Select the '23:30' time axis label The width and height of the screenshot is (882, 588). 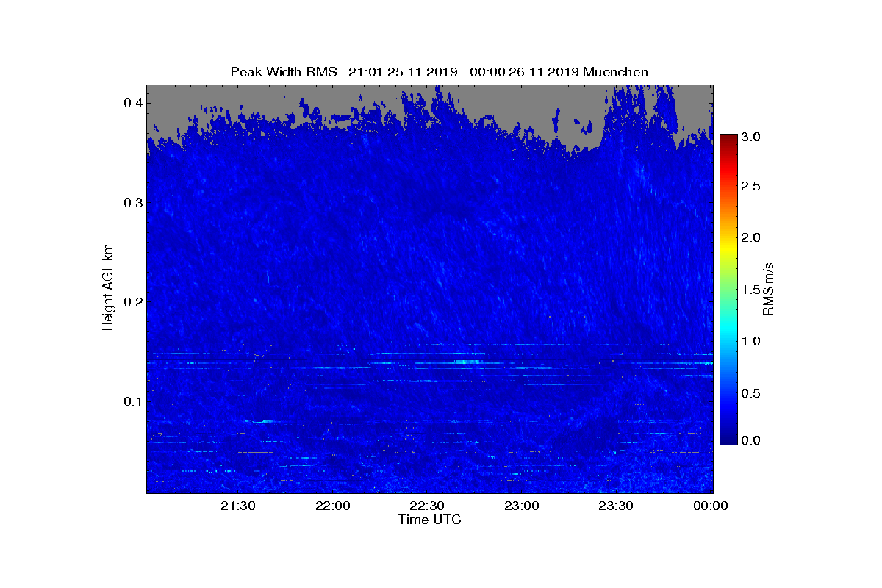pyautogui.click(x=617, y=506)
